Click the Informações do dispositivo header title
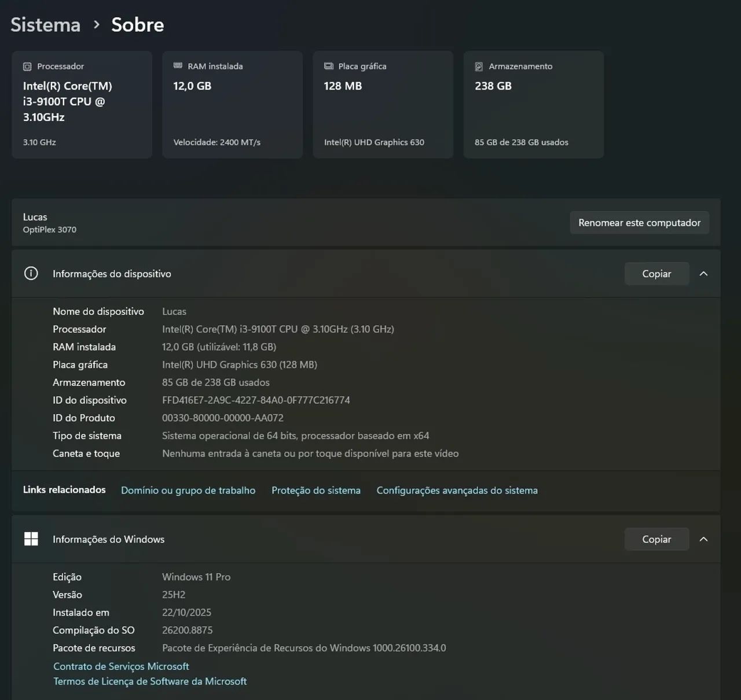 coord(112,274)
